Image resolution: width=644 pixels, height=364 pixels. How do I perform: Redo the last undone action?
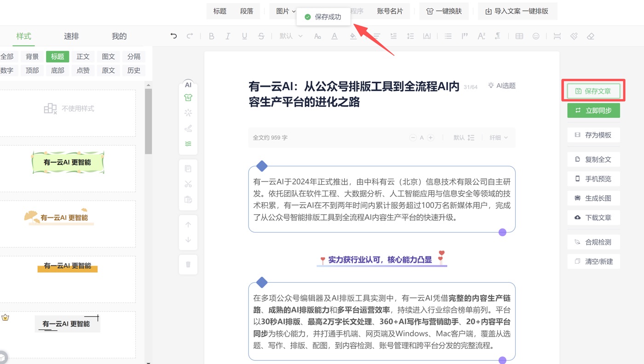pos(190,36)
